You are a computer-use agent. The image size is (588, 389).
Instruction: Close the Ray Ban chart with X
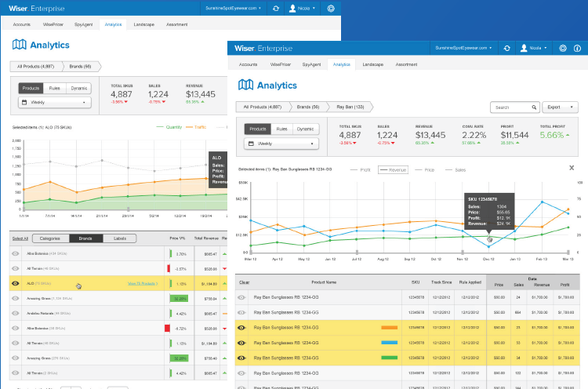tap(572, 168)
